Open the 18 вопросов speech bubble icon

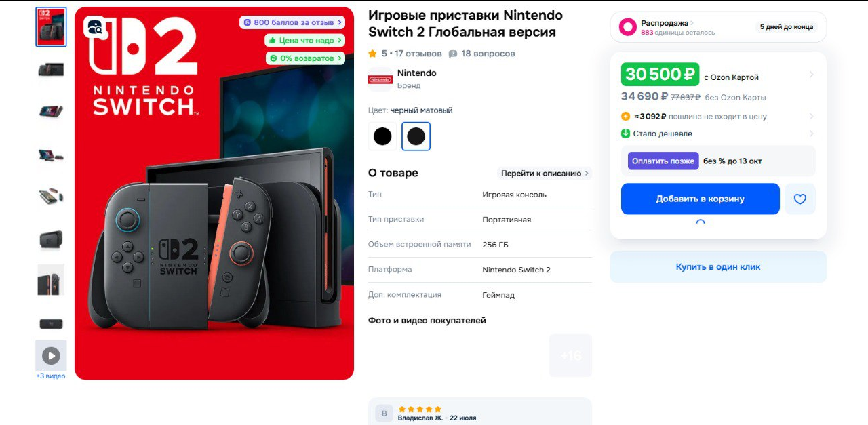click(453, 54)
